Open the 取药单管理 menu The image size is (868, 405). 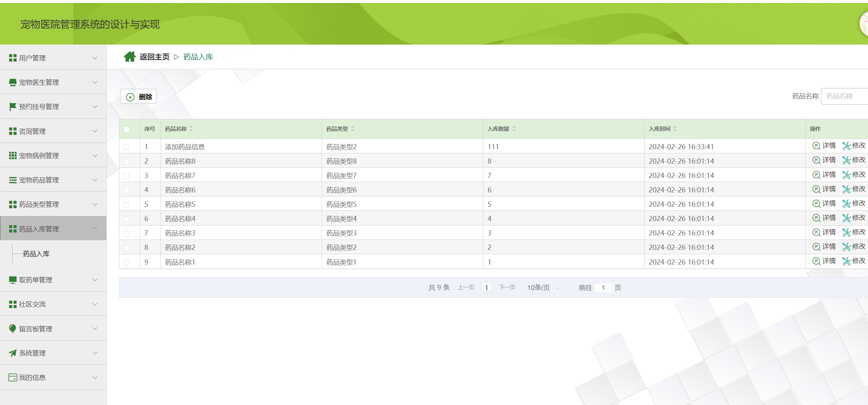(x=53, y=280)
